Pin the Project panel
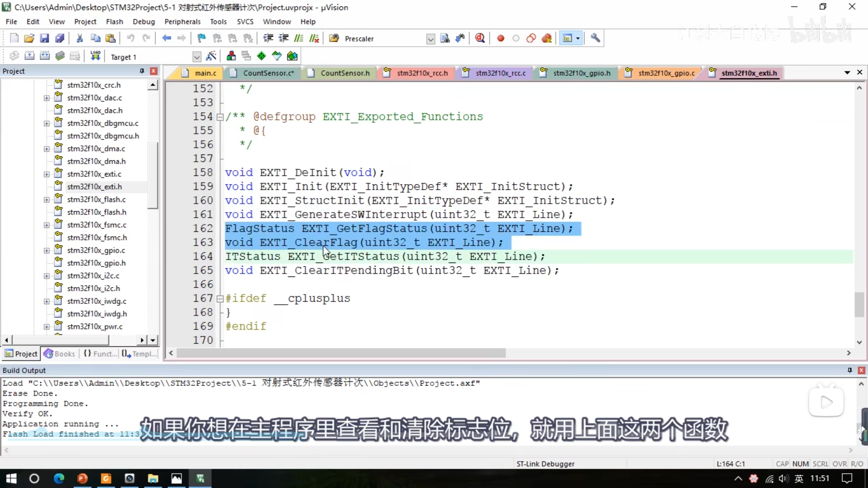The width and height of the screenshot is (868, 488). tap(142, 71)
